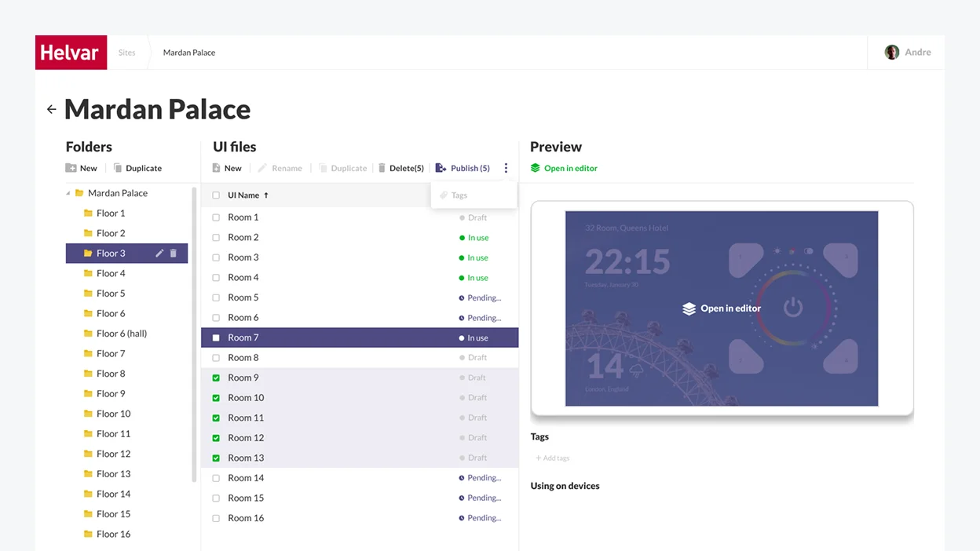The width and height of the screenshot is (980, 551).
Task: Uncheck the Room 9 checkbox
Action: tap(216, 378)
